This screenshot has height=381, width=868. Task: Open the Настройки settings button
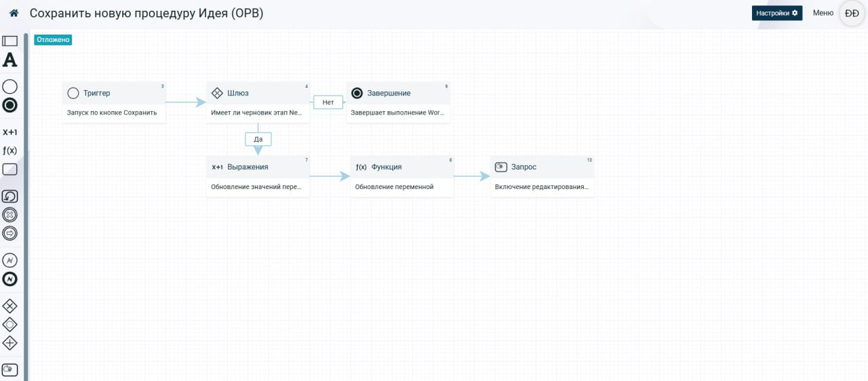coord(777,13)
